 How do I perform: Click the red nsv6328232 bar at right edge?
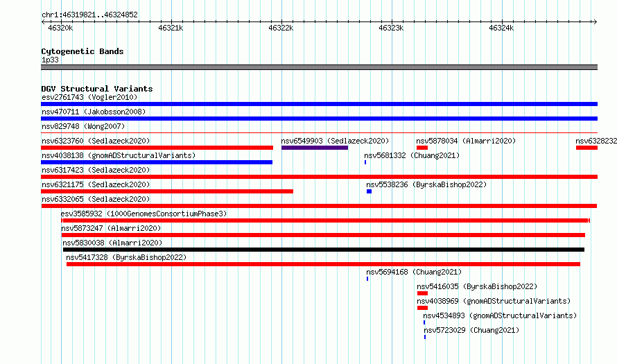click(x=586, y=148)
